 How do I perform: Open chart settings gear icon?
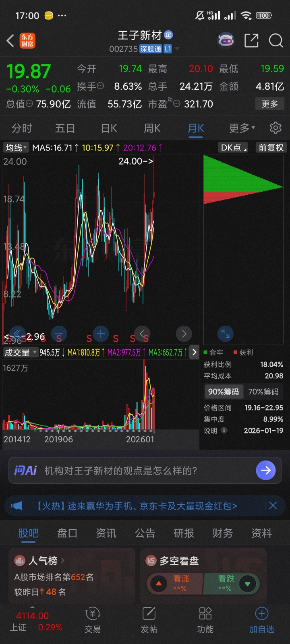tap(275, 128)
